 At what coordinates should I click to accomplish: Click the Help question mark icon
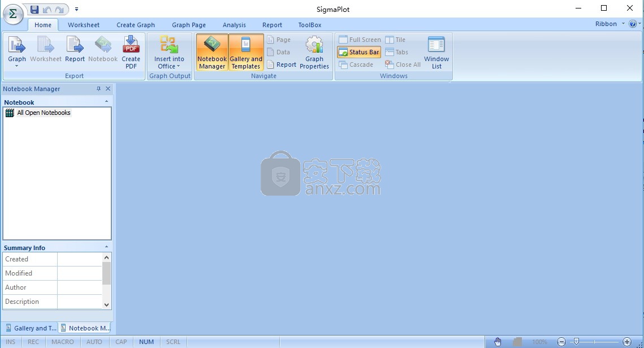[633, 24]
